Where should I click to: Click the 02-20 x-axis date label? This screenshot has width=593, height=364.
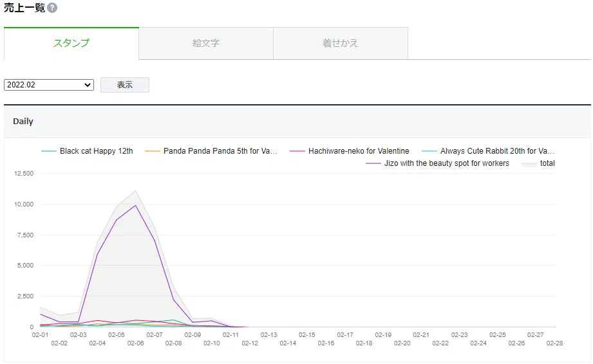402,343
